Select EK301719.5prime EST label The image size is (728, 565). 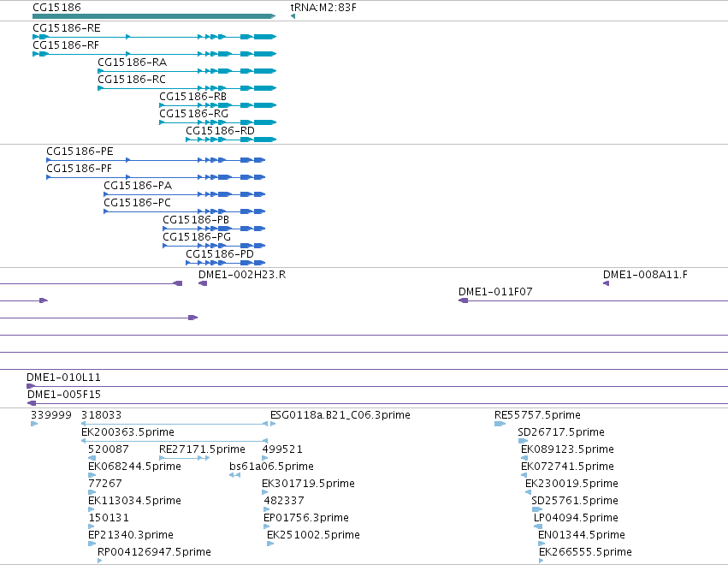click(308, 484)
